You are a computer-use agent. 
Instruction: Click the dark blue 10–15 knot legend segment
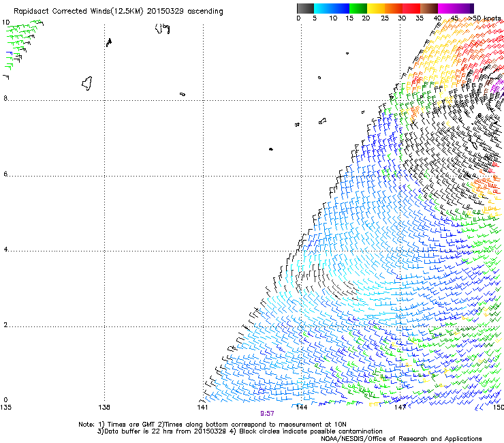pyautogui.click(x=341, y=8)
